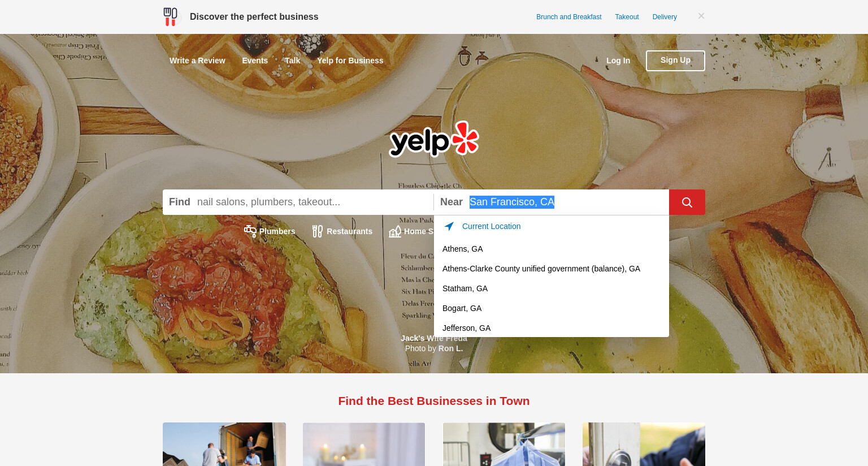Go to Yelp for Business
The width and height of the screenshot is (868, 466).
(x=350, y=61)
